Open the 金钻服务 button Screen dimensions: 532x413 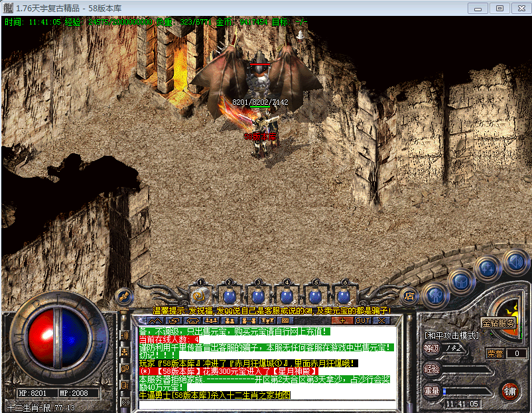pos(498,324)
